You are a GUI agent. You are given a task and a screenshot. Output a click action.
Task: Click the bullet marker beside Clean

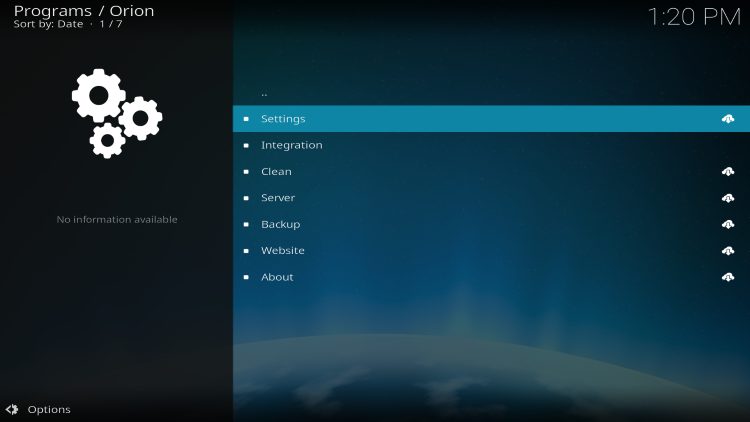[246, 171]
